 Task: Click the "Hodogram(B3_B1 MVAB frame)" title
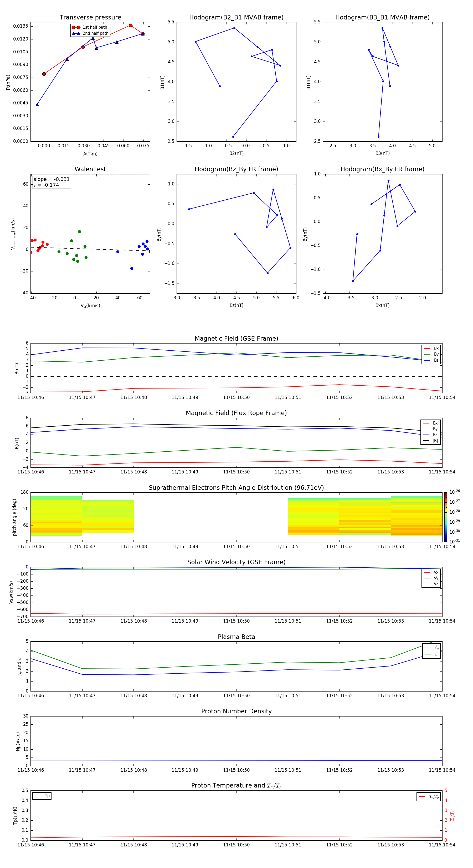pyautogui.click(x=382, y=17)
